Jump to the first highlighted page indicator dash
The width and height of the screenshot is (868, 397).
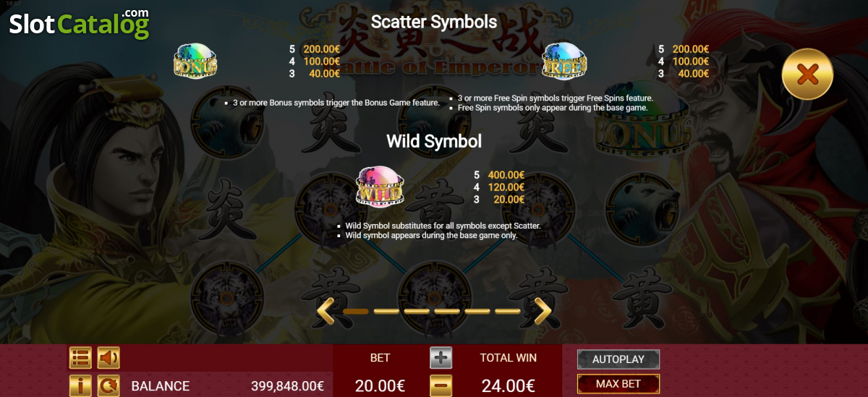coord(356,312)
